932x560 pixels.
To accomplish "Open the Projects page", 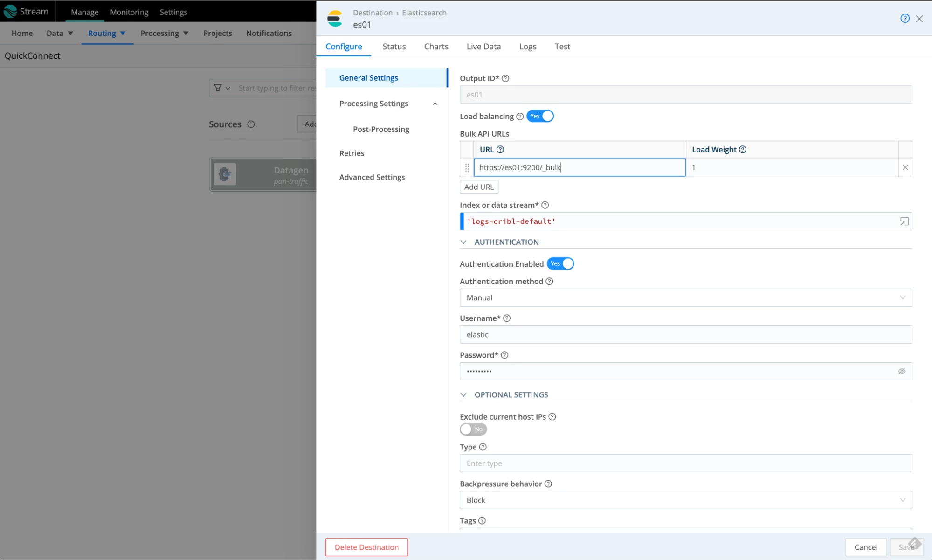I will click(x=217, y=33).
